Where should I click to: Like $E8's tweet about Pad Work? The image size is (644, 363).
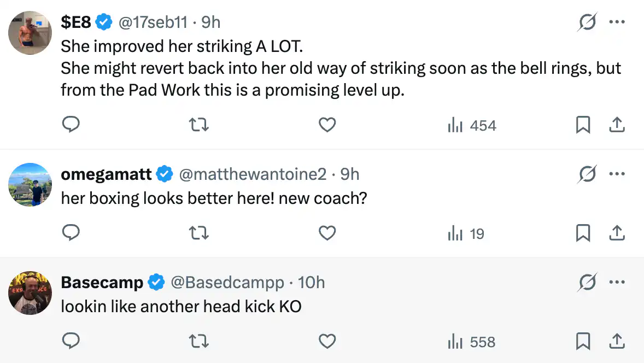point(327,125)
